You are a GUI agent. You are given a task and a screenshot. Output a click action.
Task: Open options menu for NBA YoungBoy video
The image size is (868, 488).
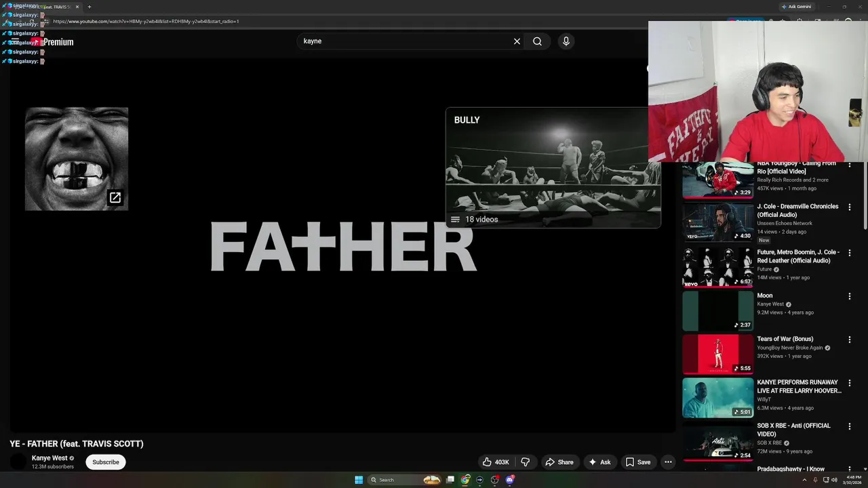click(x=849, y=165)
